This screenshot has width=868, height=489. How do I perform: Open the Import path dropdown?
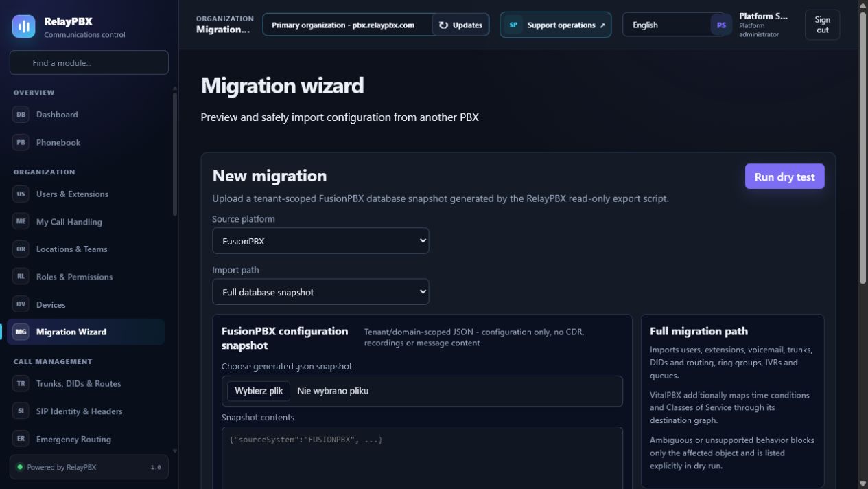pos(320,292)
